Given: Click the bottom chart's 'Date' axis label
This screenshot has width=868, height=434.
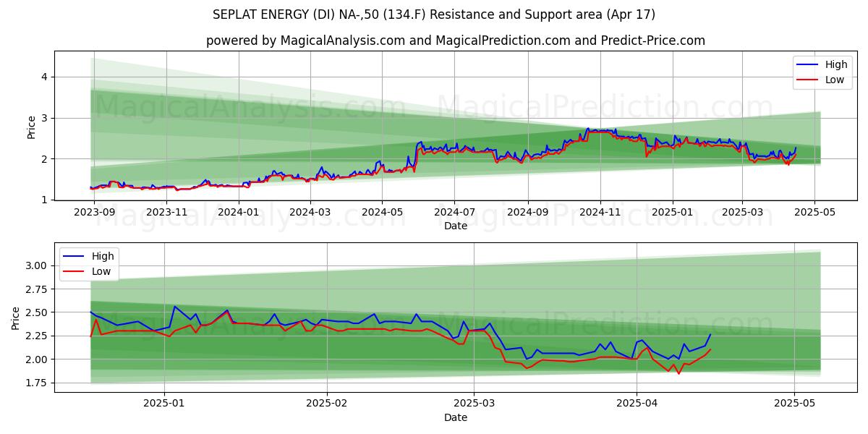Looking at the screenshot, I should [456, 417].
